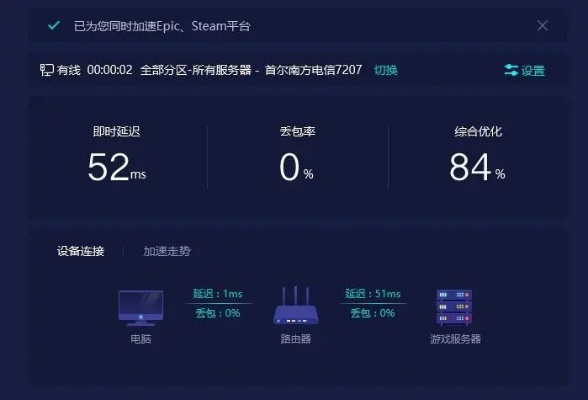Image resolution: width=588 pixels, height=400 pixels.
Task: Click 丢包：0% under 延迟：1ms
Action: 218,313
